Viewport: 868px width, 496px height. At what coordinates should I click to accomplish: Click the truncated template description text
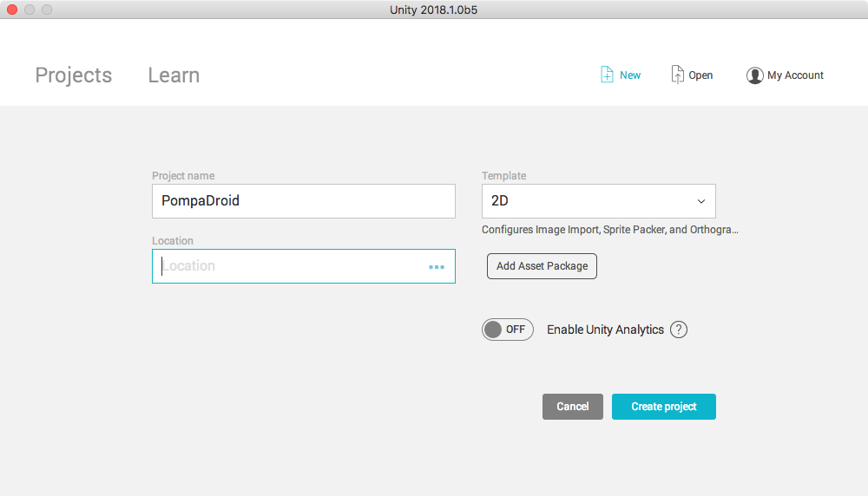610,230
